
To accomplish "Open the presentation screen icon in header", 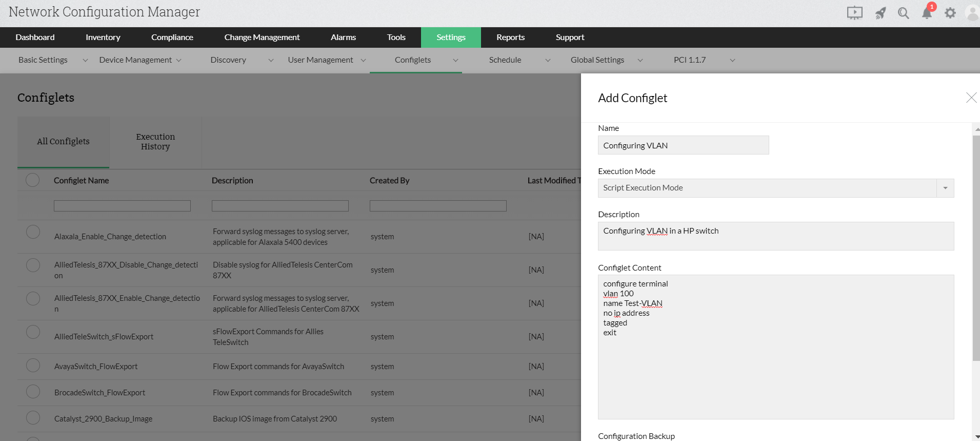I will click(854, 13).
